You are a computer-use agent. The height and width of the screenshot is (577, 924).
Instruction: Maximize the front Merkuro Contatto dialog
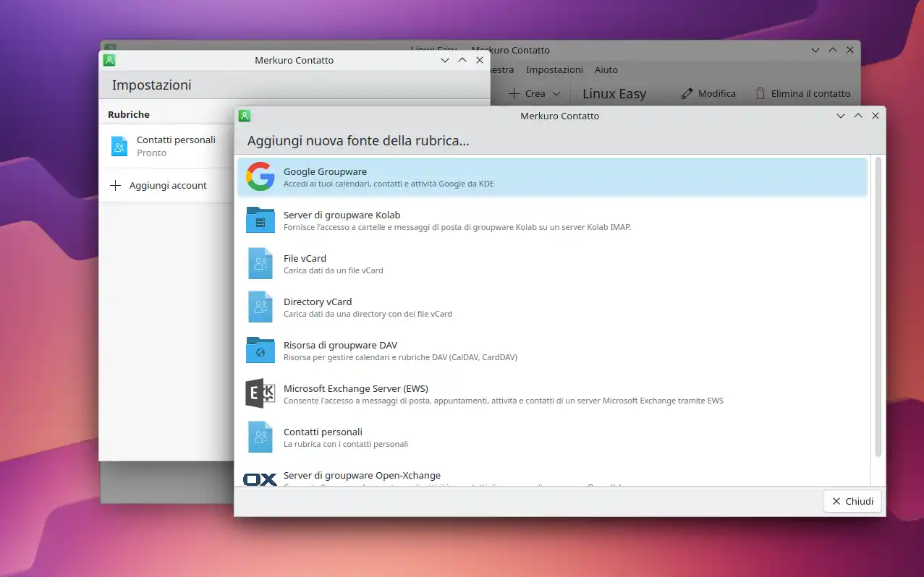tap(858, 116)
